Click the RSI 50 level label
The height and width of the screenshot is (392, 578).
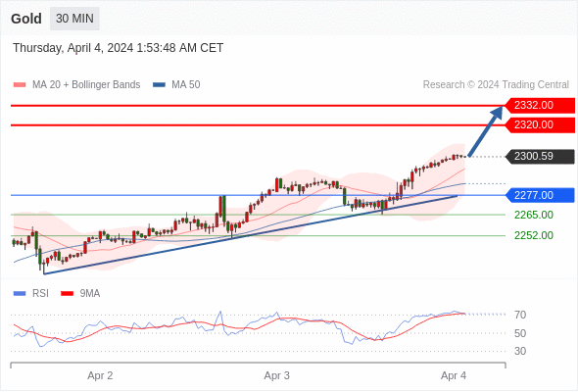coord(520,333)
